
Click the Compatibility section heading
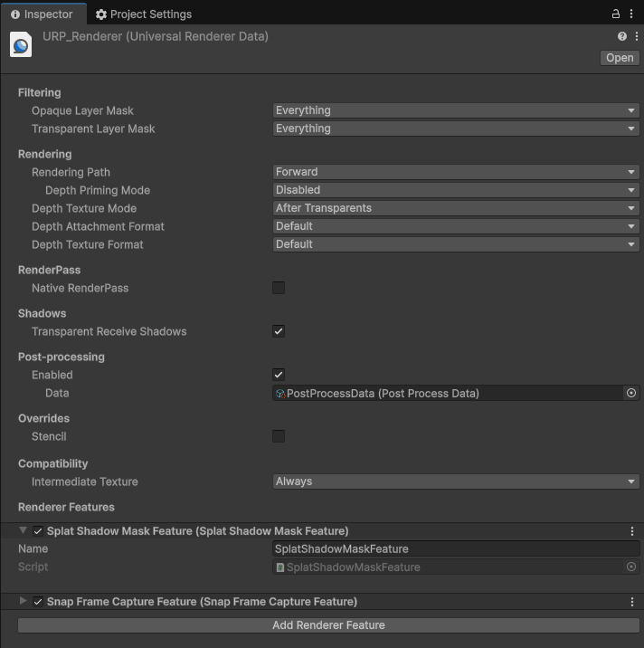point(53,463)
